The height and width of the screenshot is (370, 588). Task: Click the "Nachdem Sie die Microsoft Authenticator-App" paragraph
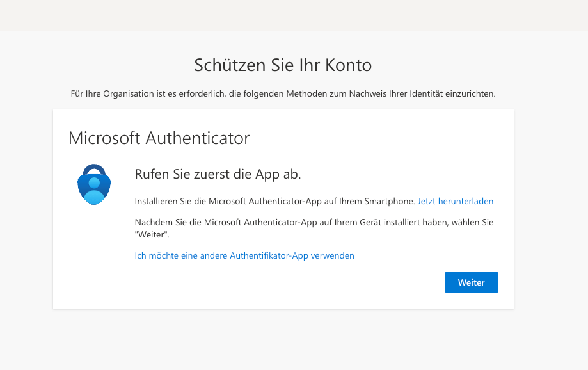[x=314, y=223]
